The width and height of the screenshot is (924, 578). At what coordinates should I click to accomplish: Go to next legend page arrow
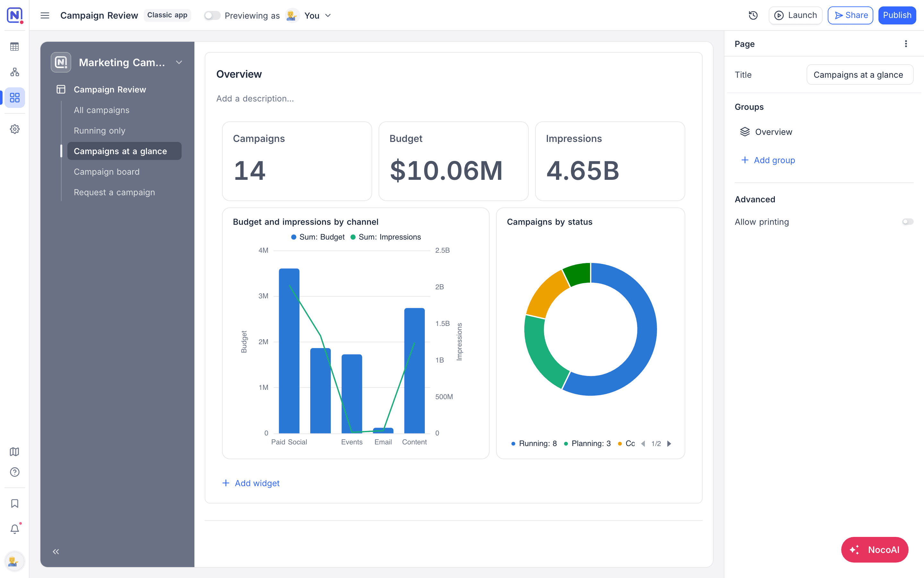pyautogui.click(x=669, y=443)
